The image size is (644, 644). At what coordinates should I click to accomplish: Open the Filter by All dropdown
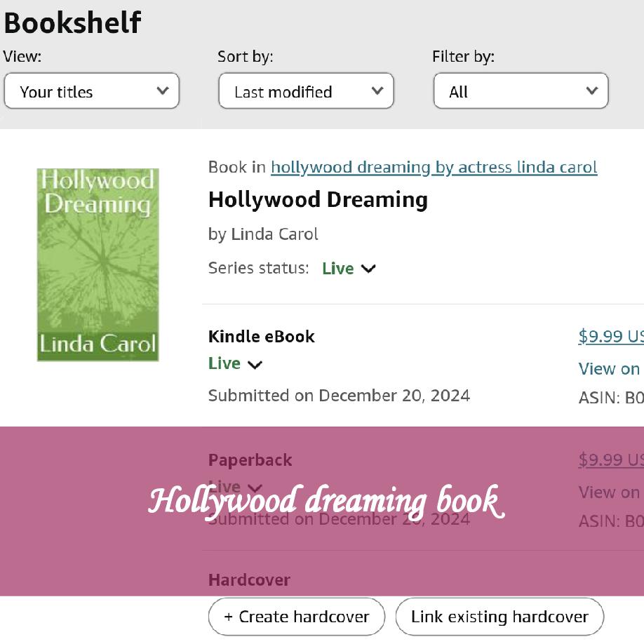520,91
